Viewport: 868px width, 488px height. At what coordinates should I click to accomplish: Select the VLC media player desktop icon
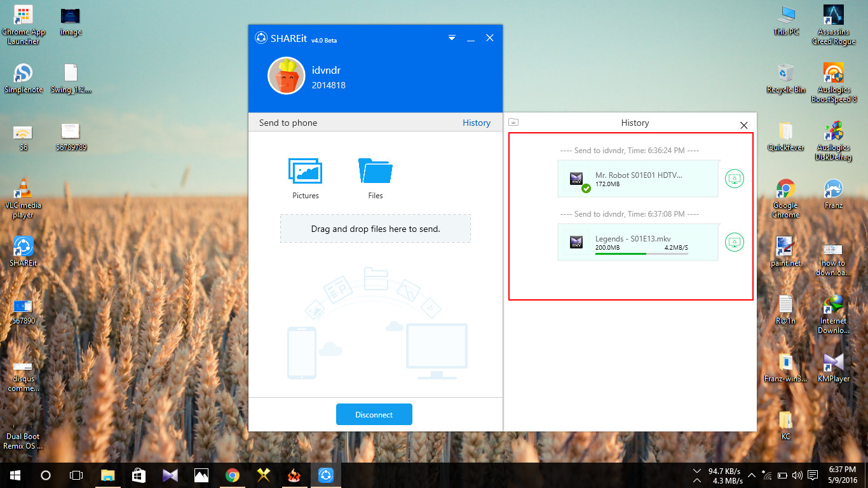click(x=24, y=198)
